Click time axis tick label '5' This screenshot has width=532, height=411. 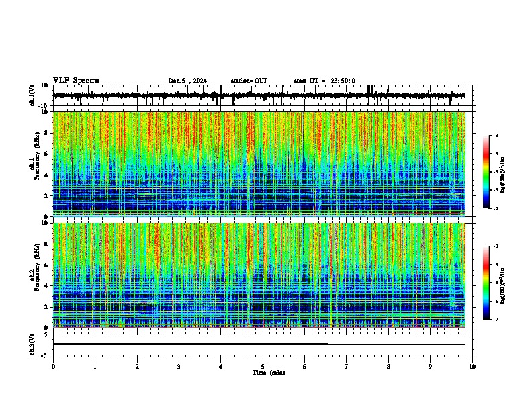pyautogui.click(x=263, y=367)
